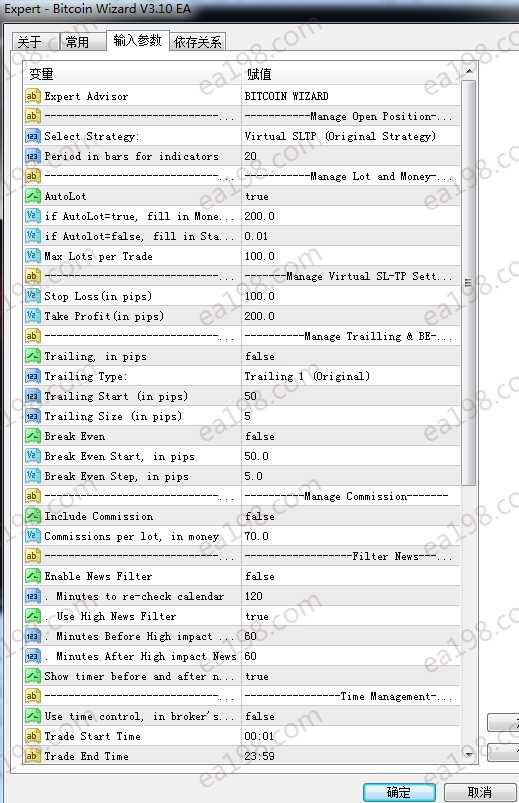Click the 确定 button

point(399,792)
